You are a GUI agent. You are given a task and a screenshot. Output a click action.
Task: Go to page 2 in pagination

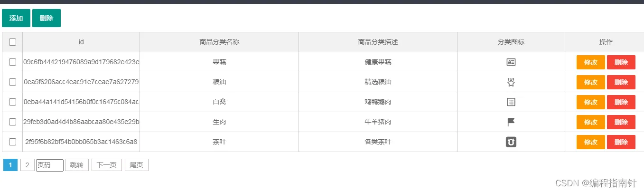coord(27,165)
